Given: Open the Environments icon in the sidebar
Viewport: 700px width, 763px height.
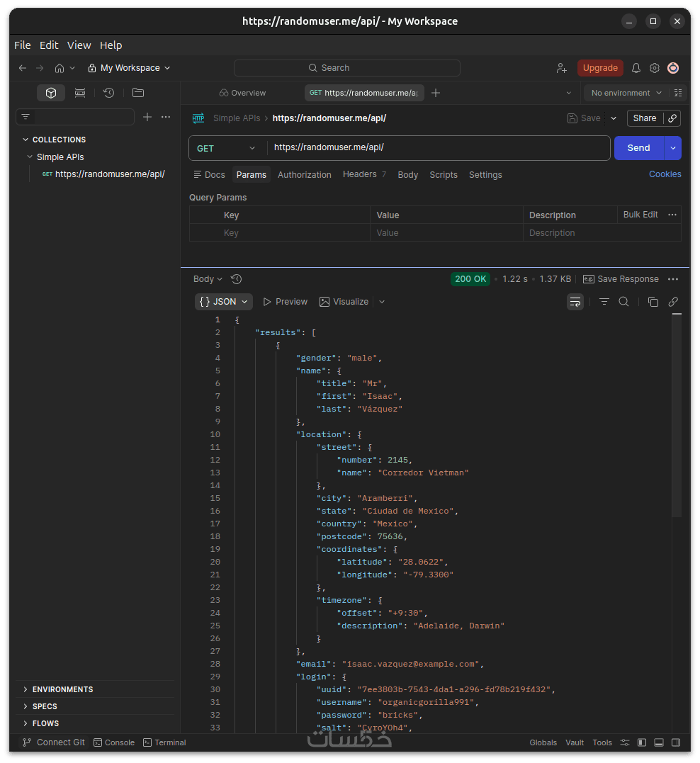Looking at the screenshot, I should [80, 93].
